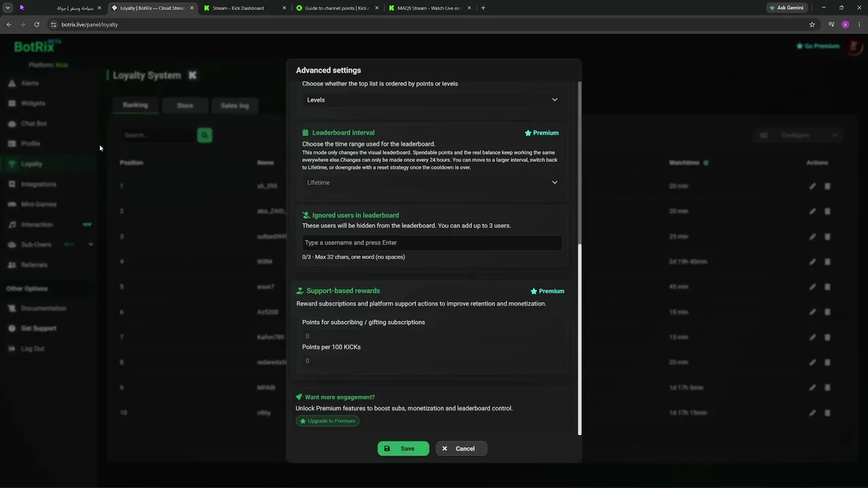The height and width of the screenshot is (488, 868).
Task: Click the '25 min' watchtime value
Action: [679, 237]
